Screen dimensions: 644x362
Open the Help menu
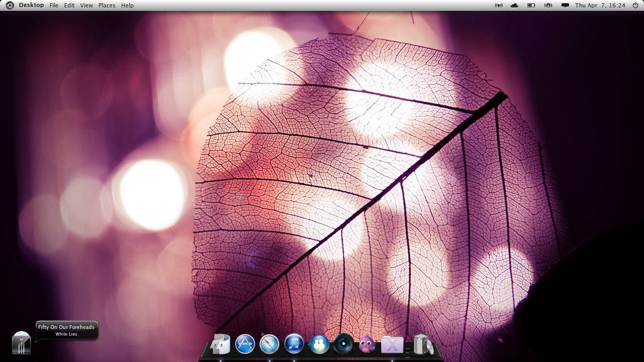pyautogui.click(x=127, y=5)
